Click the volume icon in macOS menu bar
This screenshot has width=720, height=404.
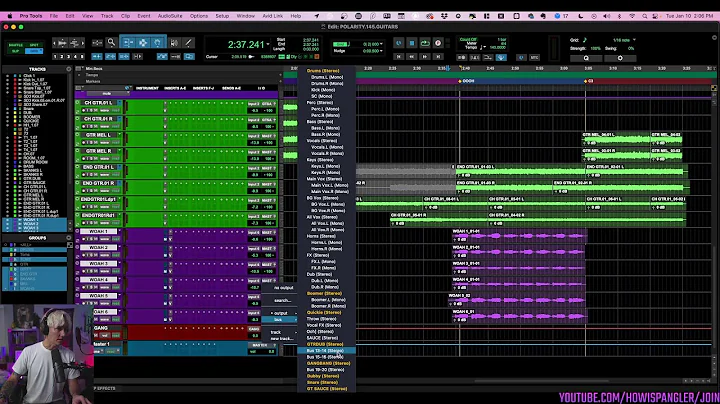tap(607, 16)
